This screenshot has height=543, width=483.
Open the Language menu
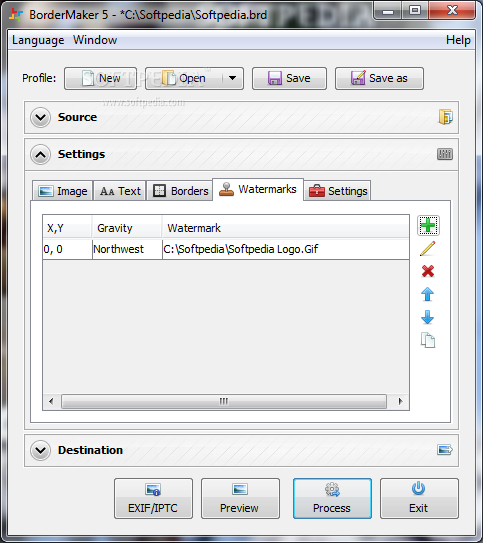[38, 40]
